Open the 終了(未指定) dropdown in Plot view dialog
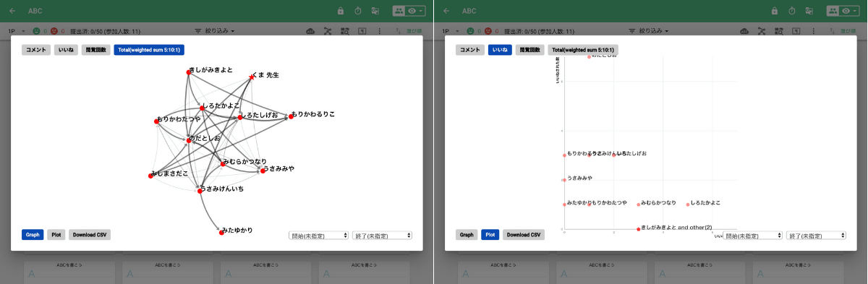The height and width of the screenshot is (284, 868). 816,236
